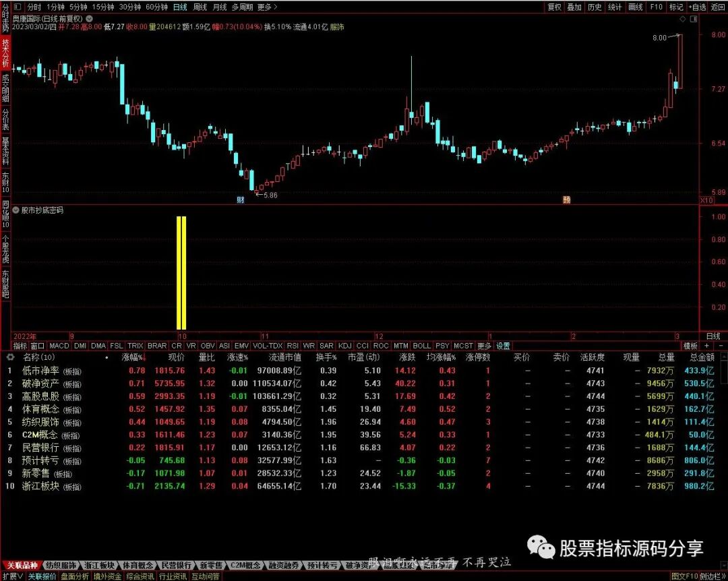Click the 窗口 button in indicator bar
The height and width of the screenshot is (581, 728).
37,346
